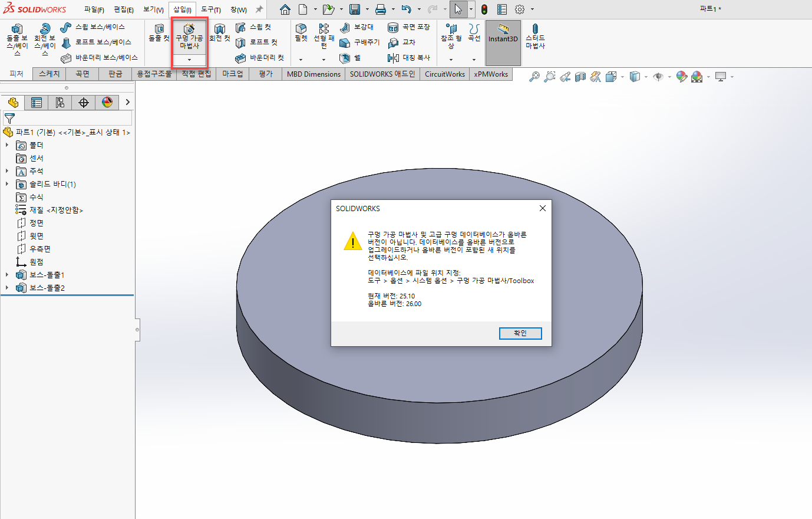This screenshot has height=519, width=812.
Task: Launch the 구멍 가공 마법사 tool
Action: point(189,37)
